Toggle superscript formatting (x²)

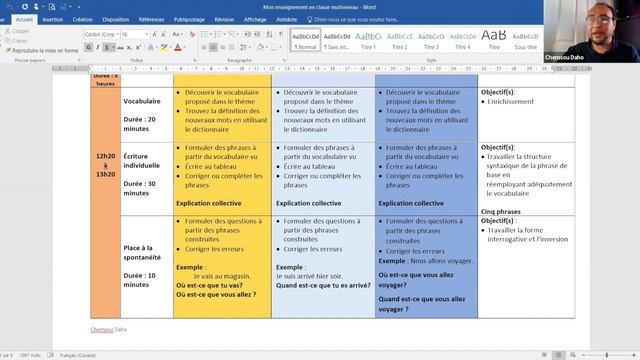point(138,48)
